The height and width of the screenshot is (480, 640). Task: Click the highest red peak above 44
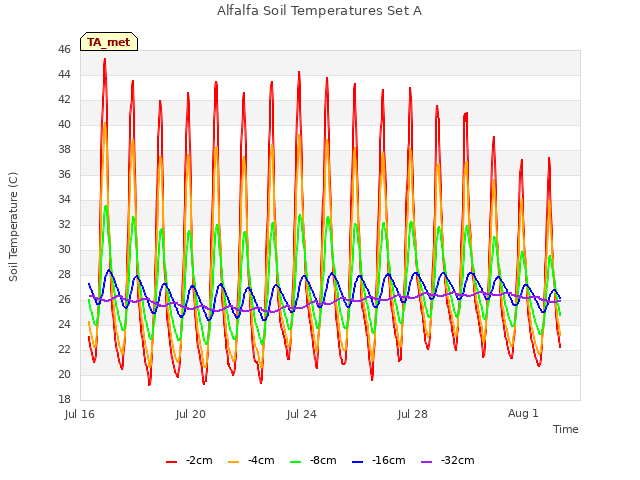click(x=105, y=60)
